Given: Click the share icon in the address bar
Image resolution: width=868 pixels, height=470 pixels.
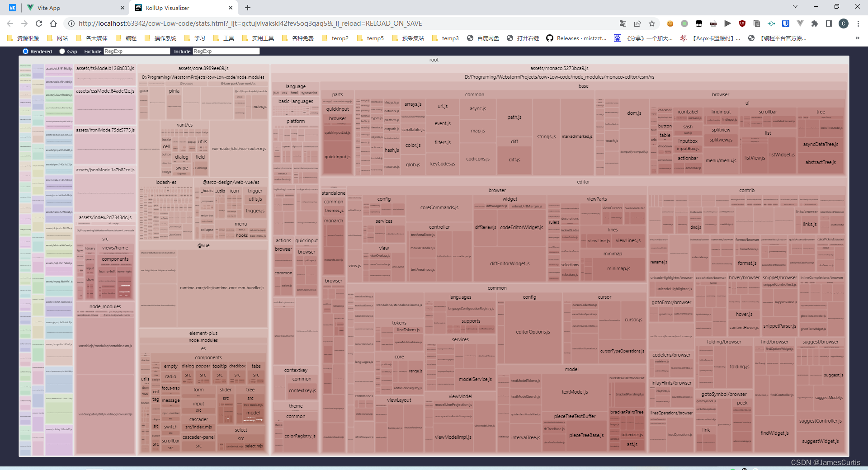Looking at the screenshot, I should (x=637, y=23).
